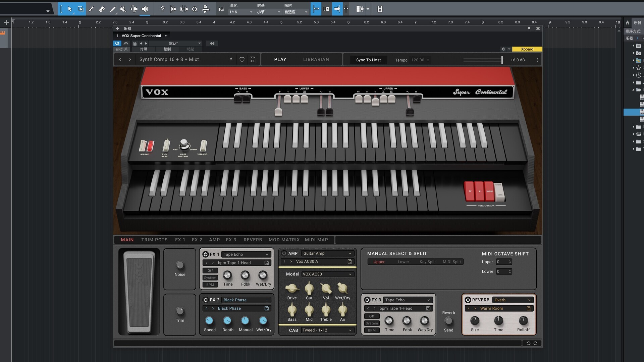Click the browser favorites star icon
The image size is (644, 362).
tap(639, 68)
